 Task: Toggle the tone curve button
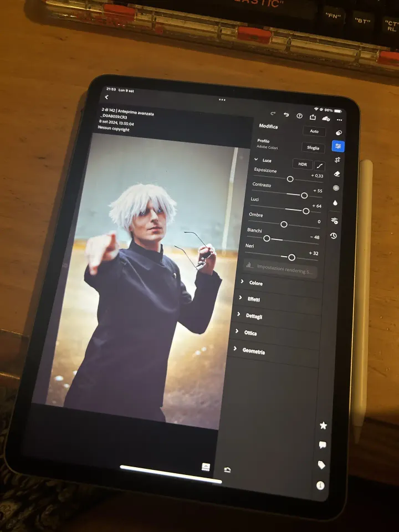320,165
